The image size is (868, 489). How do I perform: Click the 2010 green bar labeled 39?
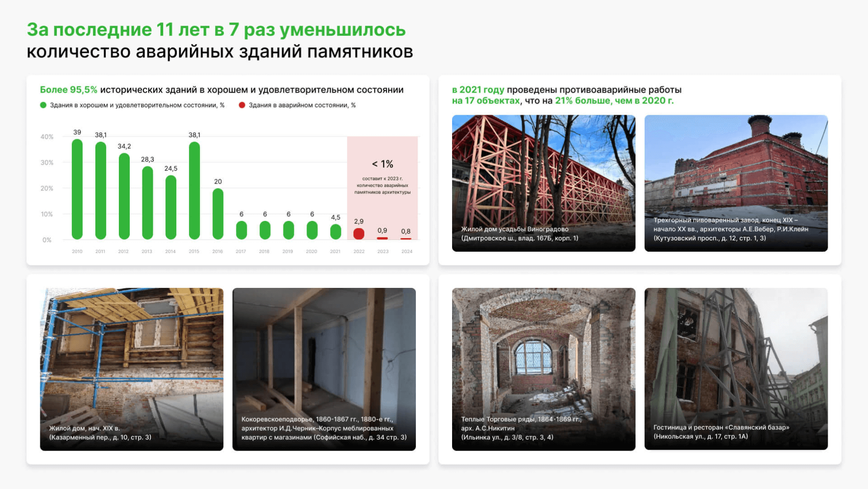(77, 189)
